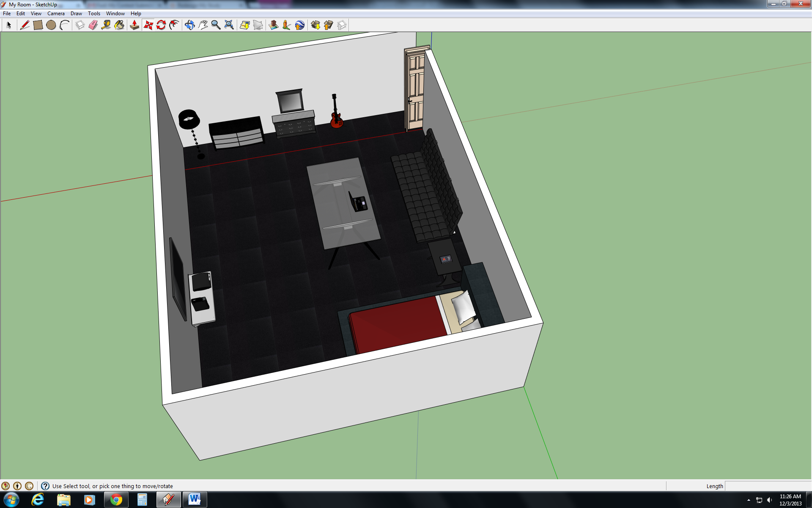
Task: Select the Push/Pull tool
Action: 134,25
